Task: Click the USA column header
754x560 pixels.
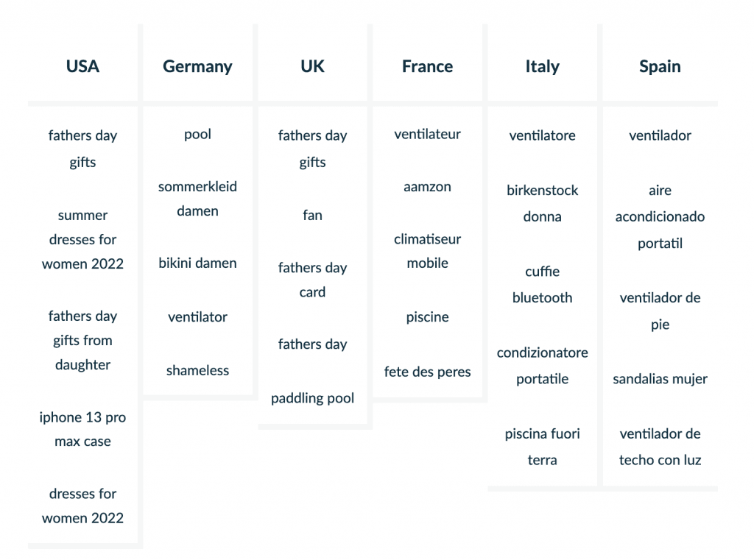Action: (x=82, y=66)
